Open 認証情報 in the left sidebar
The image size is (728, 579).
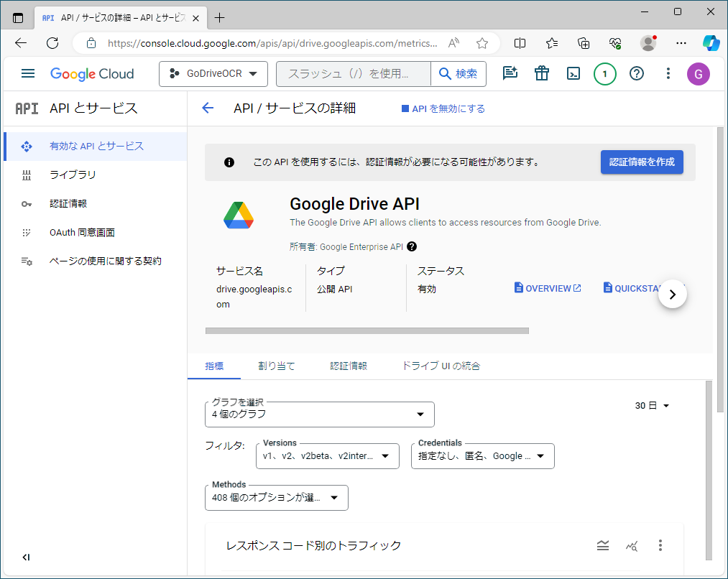point(96,204)
